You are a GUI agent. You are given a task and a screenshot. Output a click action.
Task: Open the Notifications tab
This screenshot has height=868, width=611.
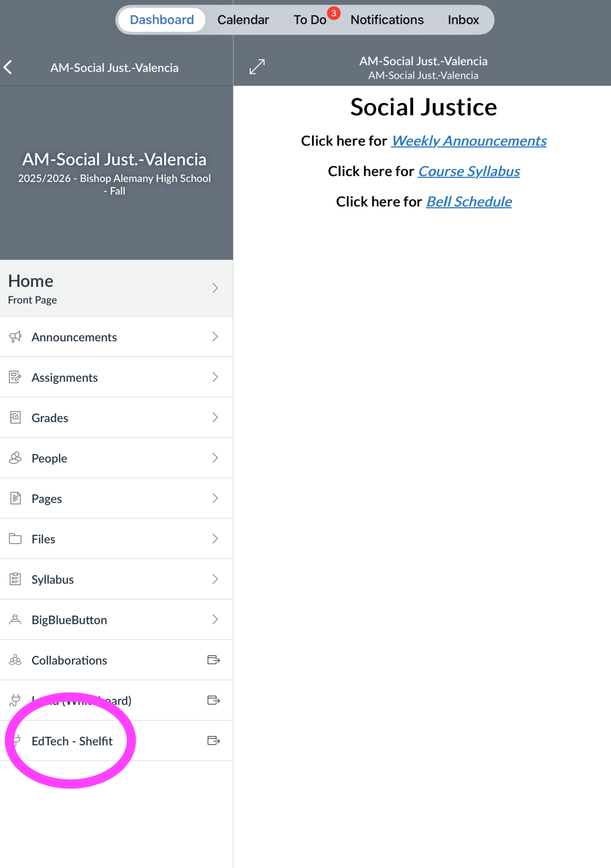387,20
